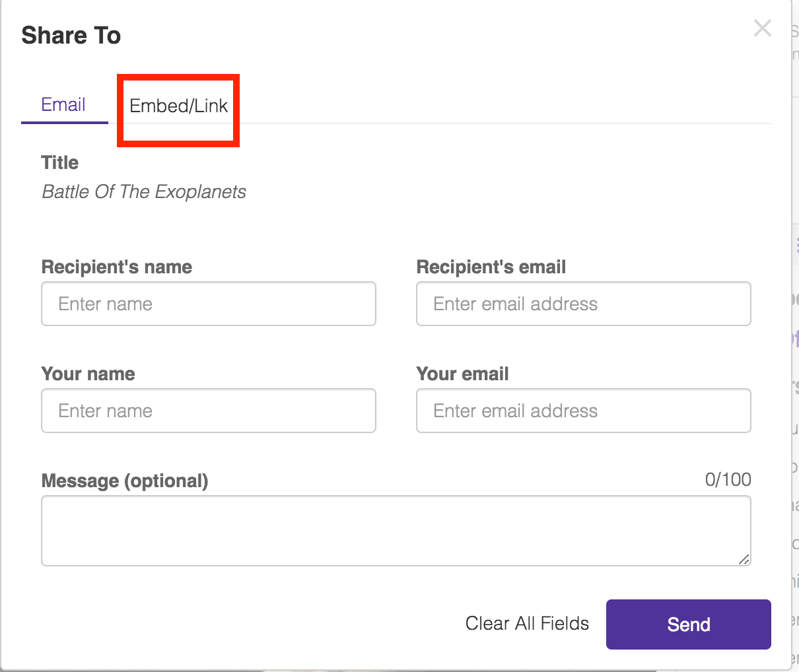Viewport: 799px width, 672px height.
Task: Click the Recipient's email label
Action: click(x=491, y=267)
